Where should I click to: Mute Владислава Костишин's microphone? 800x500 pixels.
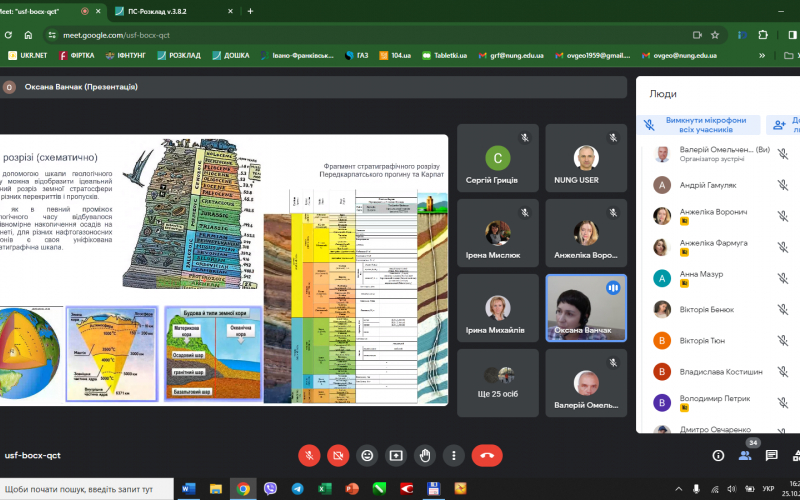coord(783,372)
